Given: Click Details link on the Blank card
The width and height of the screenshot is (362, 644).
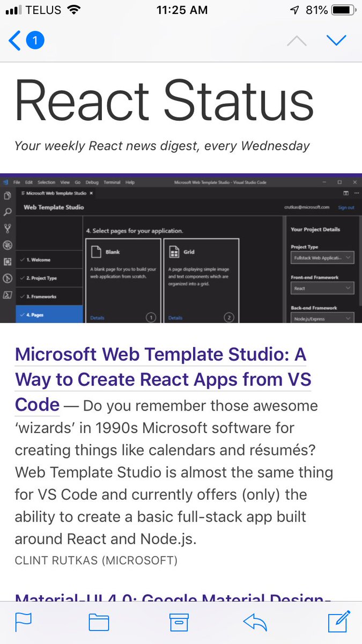Looking at the screenshot, I should [x=97, y=318].
